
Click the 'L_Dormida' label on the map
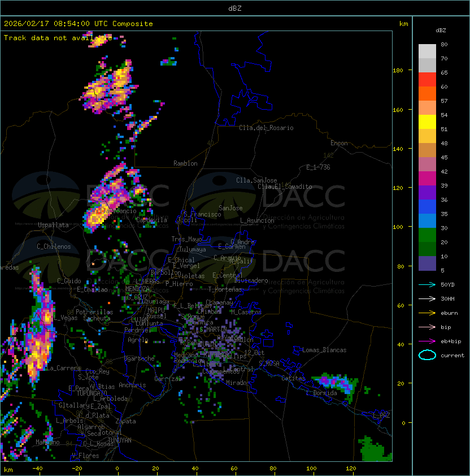pos(321,393)
